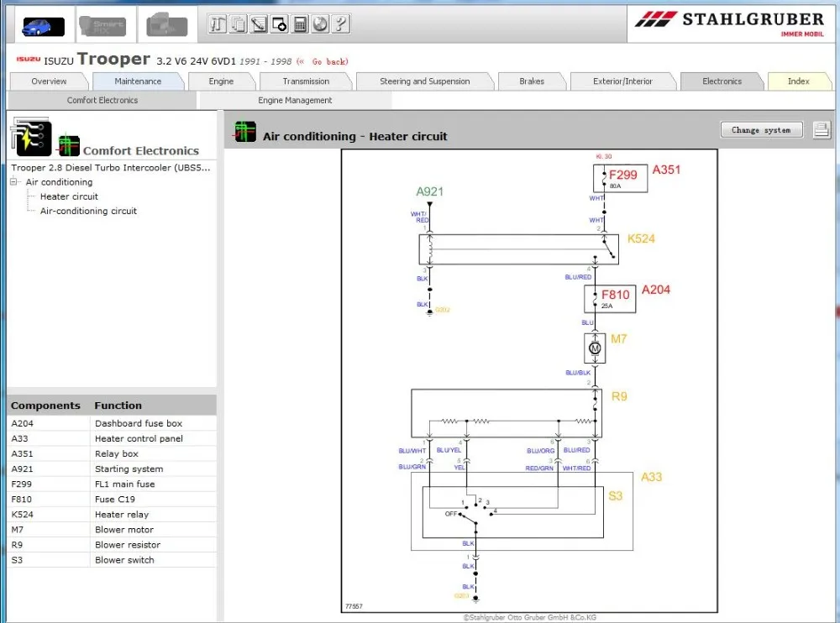Image resolution: width=840 pixels, height=623 pixels.
Task: Open the Engine Management subtab
Action: (x=295, y=100)
